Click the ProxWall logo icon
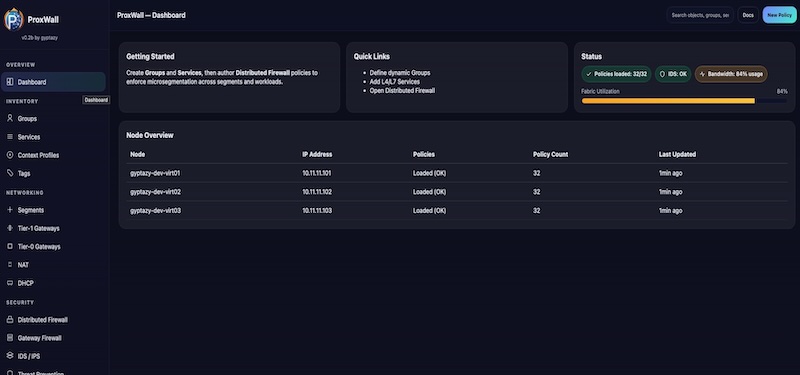 click(13, 19)
